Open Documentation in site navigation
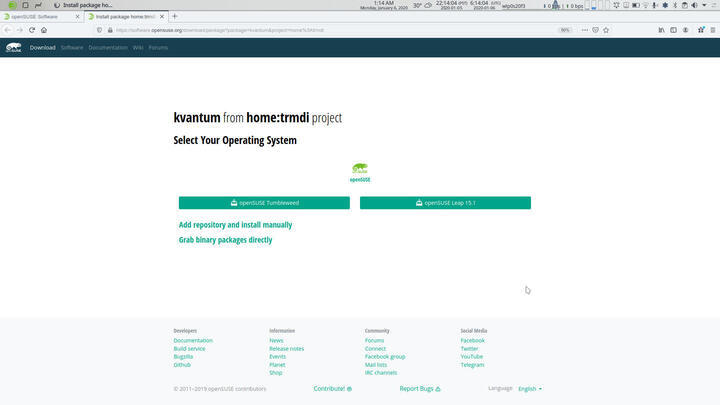 (x=108, y=47)
